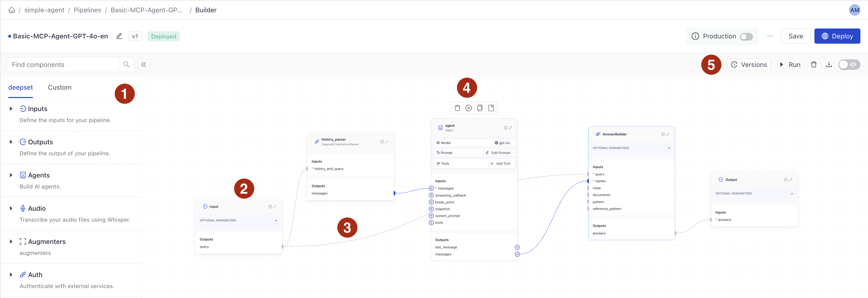
Task: Click the Deploy button
Action: click(837, 36)
